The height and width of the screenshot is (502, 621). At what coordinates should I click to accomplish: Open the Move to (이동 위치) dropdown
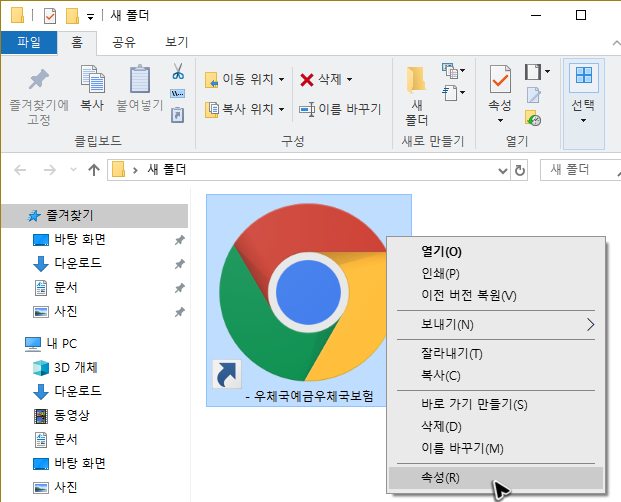[x=245, y=80]
